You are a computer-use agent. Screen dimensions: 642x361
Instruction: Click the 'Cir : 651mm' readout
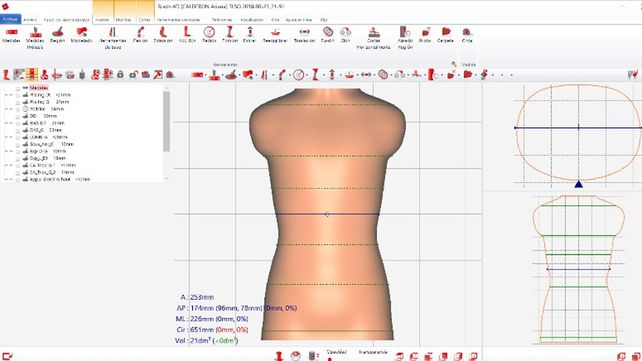(x=212, y=329)
